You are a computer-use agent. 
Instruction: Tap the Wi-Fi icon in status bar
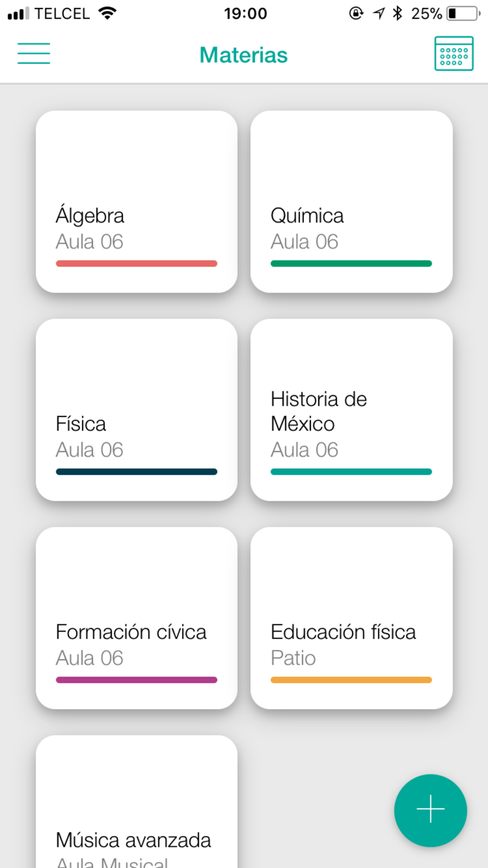107,13
